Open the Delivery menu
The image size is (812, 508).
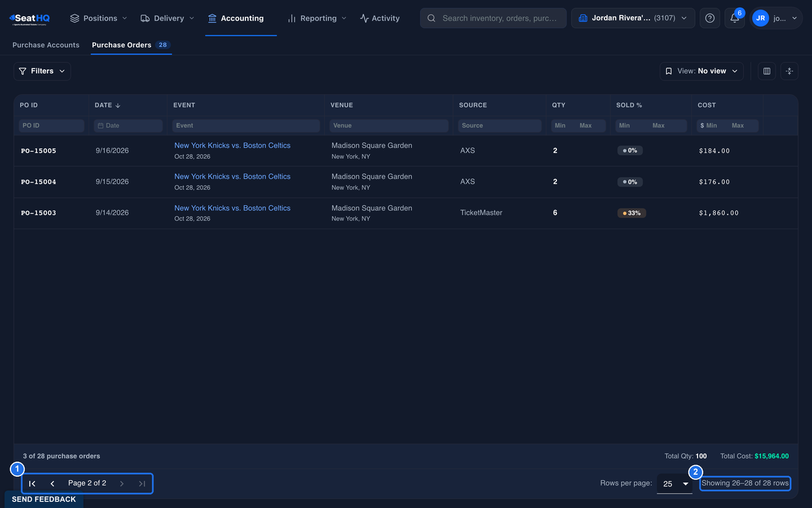[x=167, y=18]
